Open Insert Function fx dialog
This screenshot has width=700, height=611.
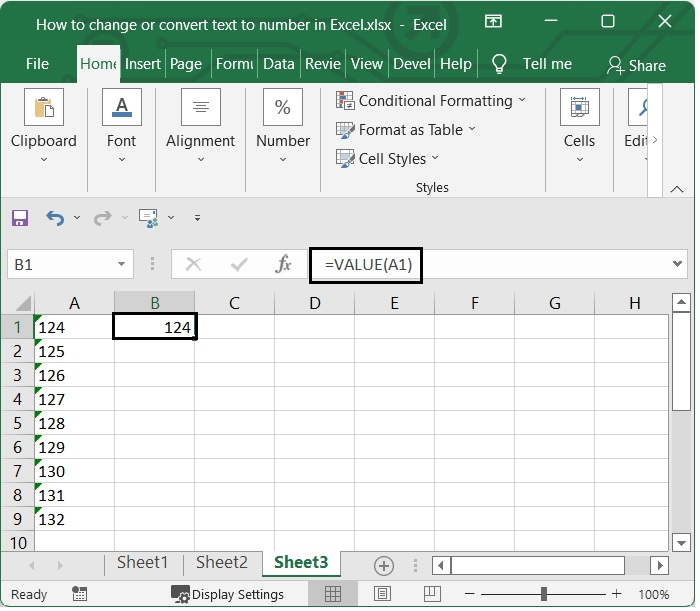coord(283,264)
